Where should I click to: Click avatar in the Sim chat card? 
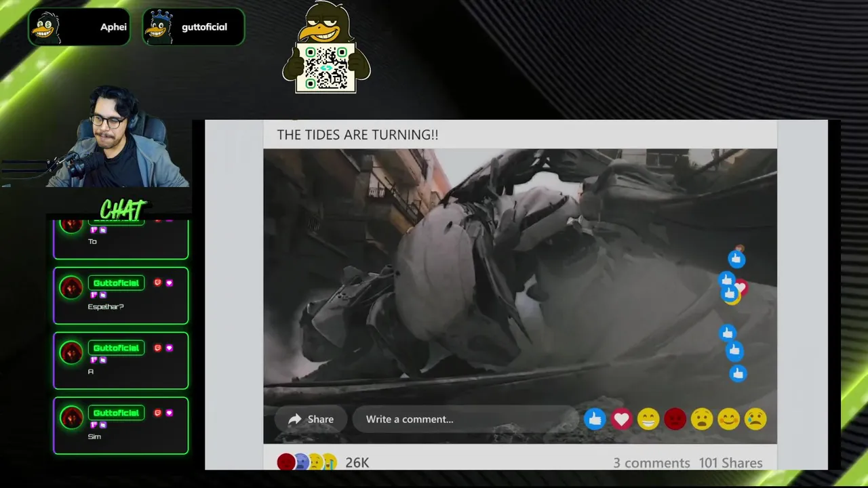(71, 418)
